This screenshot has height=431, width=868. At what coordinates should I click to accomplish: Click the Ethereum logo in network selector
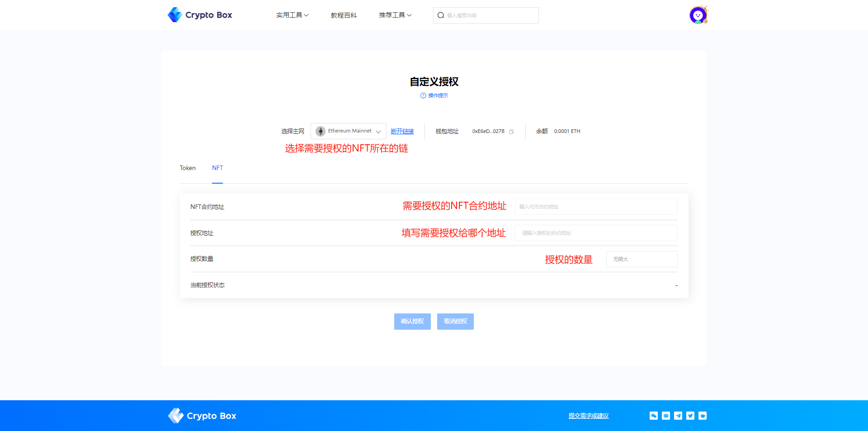coord(321,131)
